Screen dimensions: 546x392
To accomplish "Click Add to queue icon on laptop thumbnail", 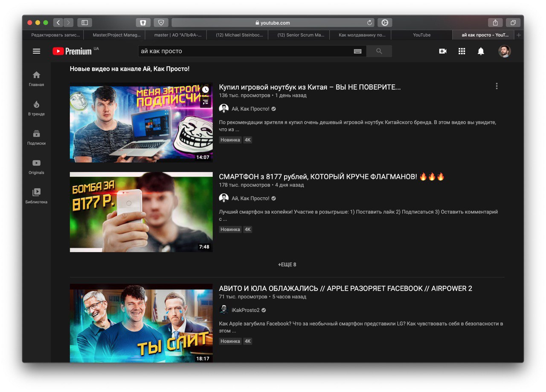I will tap(206, 102).
